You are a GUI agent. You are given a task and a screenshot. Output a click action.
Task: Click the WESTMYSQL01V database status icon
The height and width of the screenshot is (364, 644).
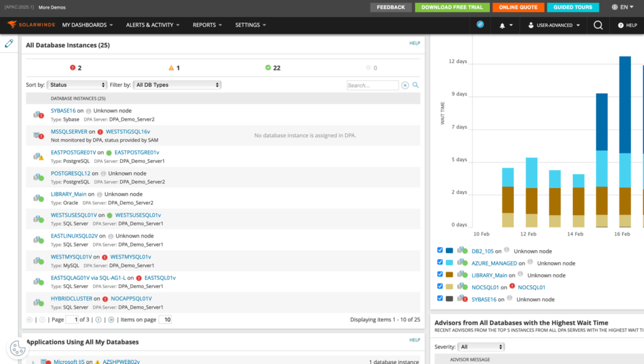tap(38, 261)
